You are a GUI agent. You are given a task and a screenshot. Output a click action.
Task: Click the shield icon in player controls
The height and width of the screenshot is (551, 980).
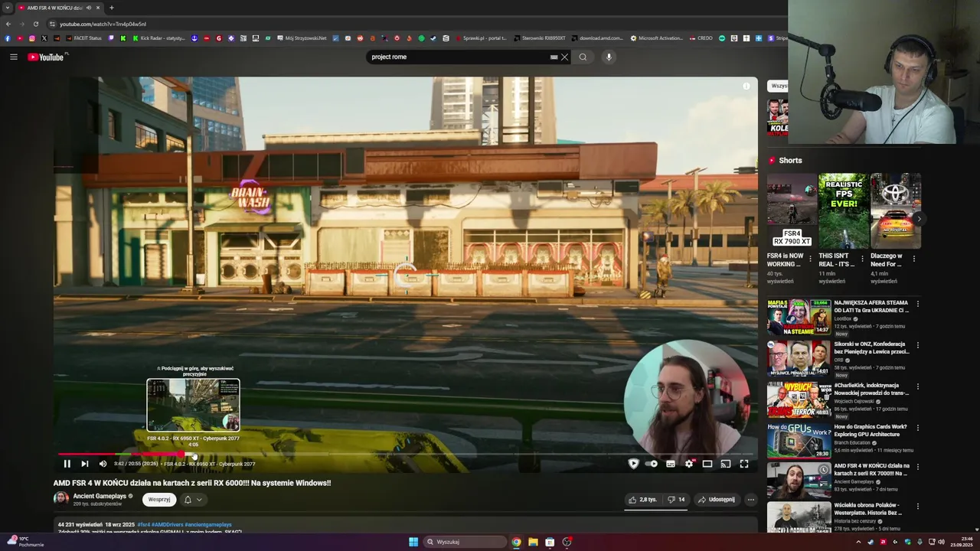click(633, 464)
